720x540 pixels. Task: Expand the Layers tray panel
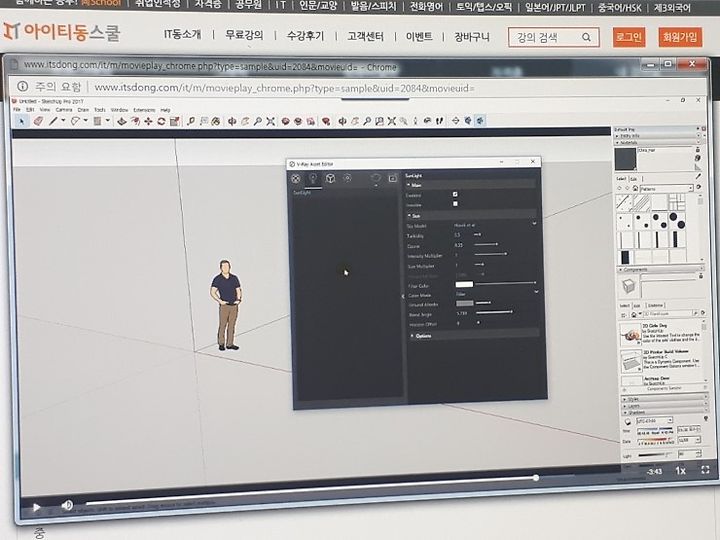pyautogui.click(x=664, y=406)
